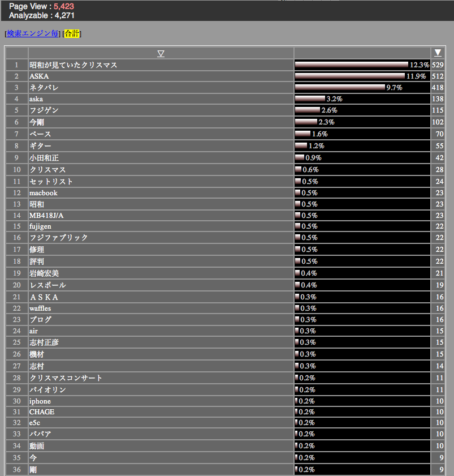This screenshot has height=476, width=454.
Task: Click keyword 志村 in row 27
Action: pyautogui.click(x=37, y=366)
